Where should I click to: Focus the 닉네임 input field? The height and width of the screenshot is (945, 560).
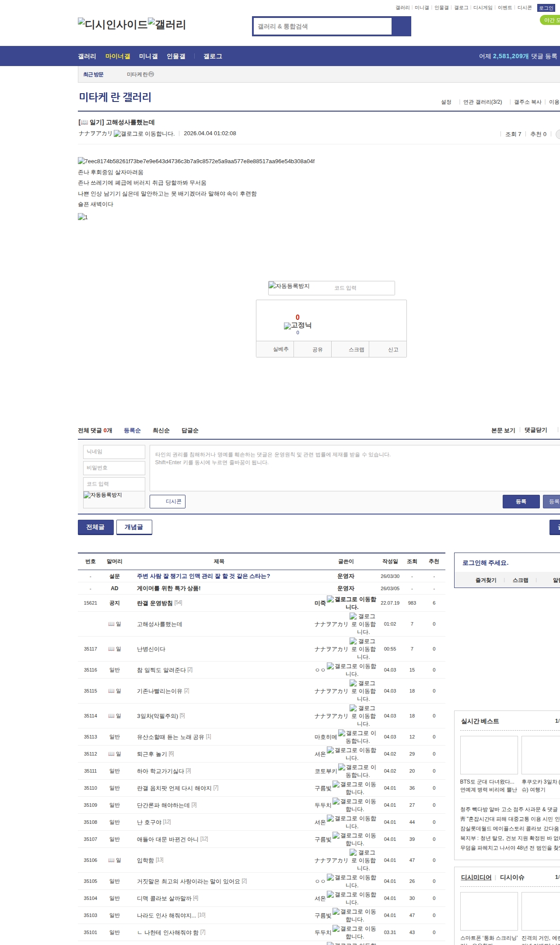(x=114, y=452)
